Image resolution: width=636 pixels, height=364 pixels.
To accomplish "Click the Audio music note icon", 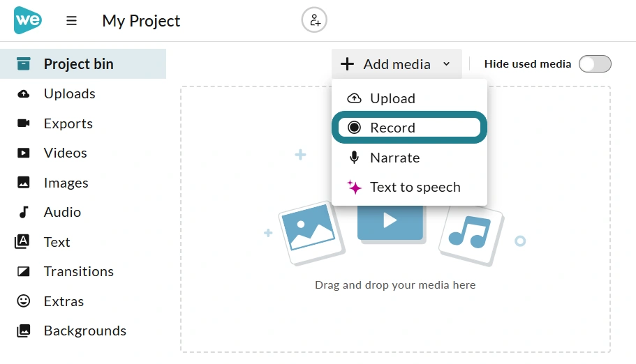I will point(24,212).
